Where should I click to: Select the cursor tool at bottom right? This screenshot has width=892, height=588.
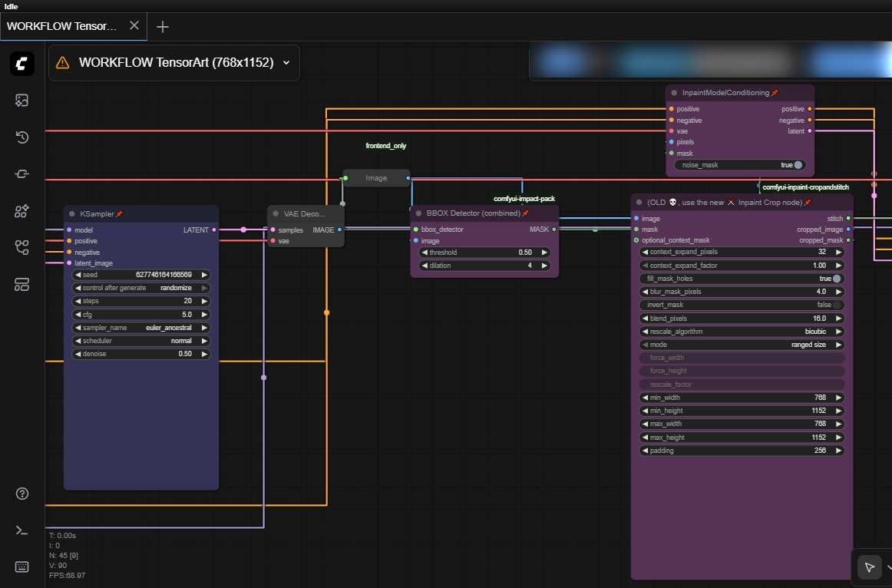pyautogui.click(x=868, y=567)
